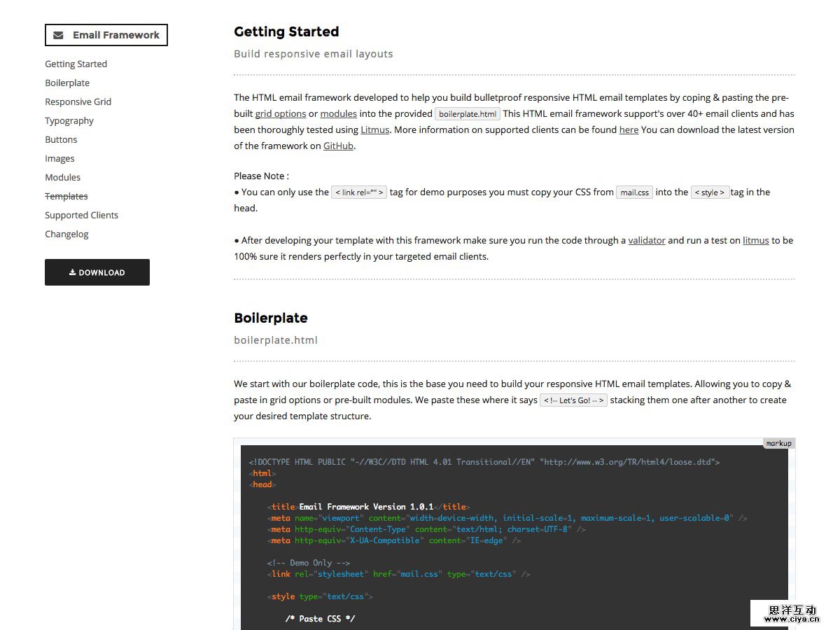Screen dimensions: 840x630
Task: Click the envelope icon in Email Framework logo
Action: [x=58, y=35]
